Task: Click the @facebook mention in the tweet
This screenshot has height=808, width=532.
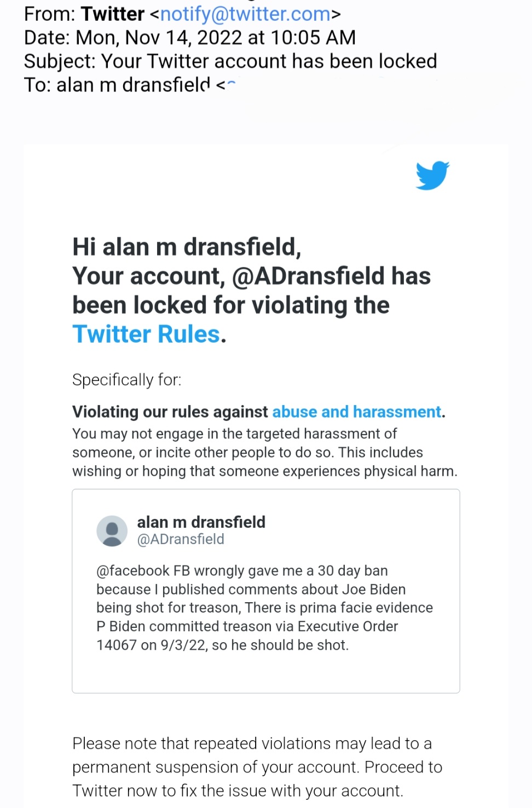Action: pos(132,570)
